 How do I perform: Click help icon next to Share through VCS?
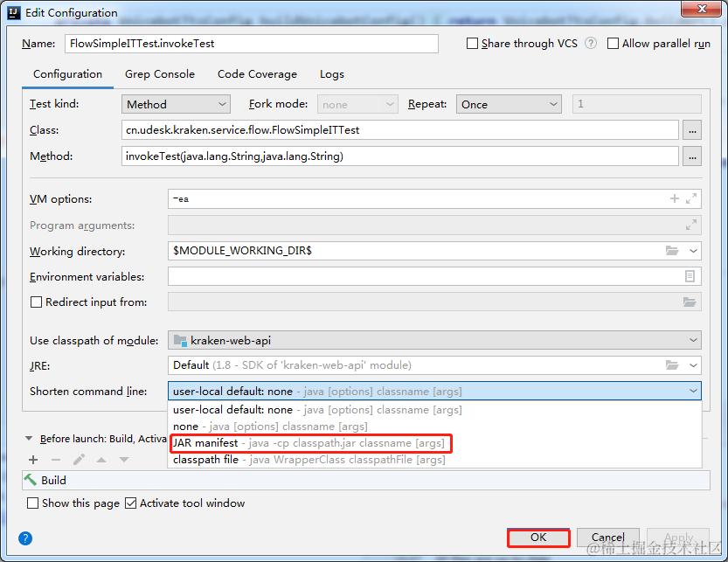pos(591,43)
